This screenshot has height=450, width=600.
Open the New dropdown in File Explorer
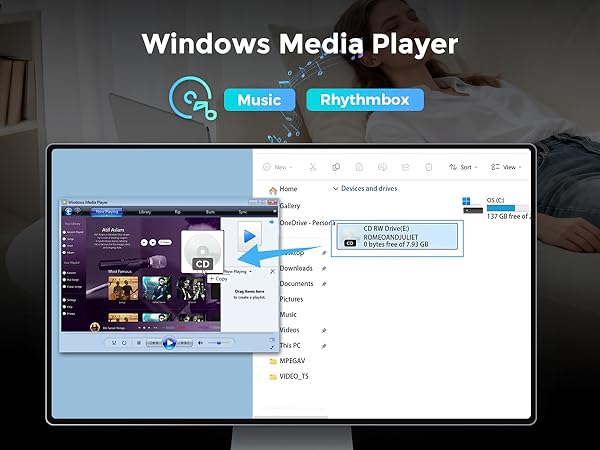278,167
